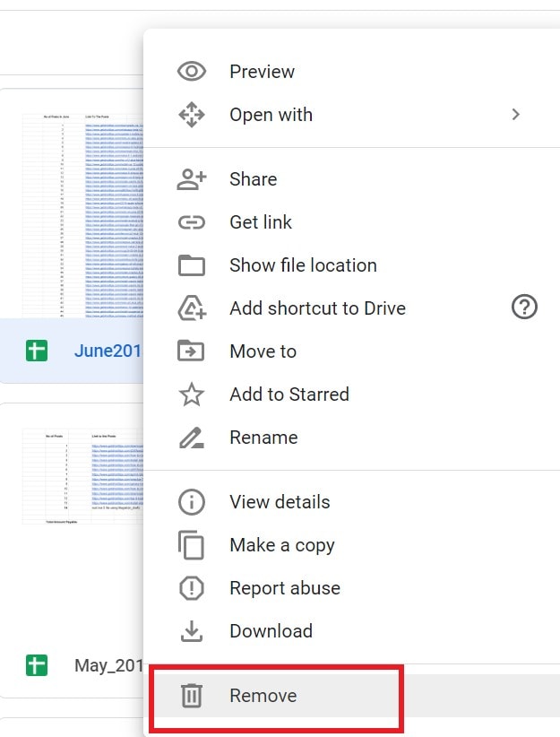Viewport: 560px width, 737px height.
Task: Click the Google Sheets icon beside June2019
Action: pyautogui.click(x=36, y=351)
